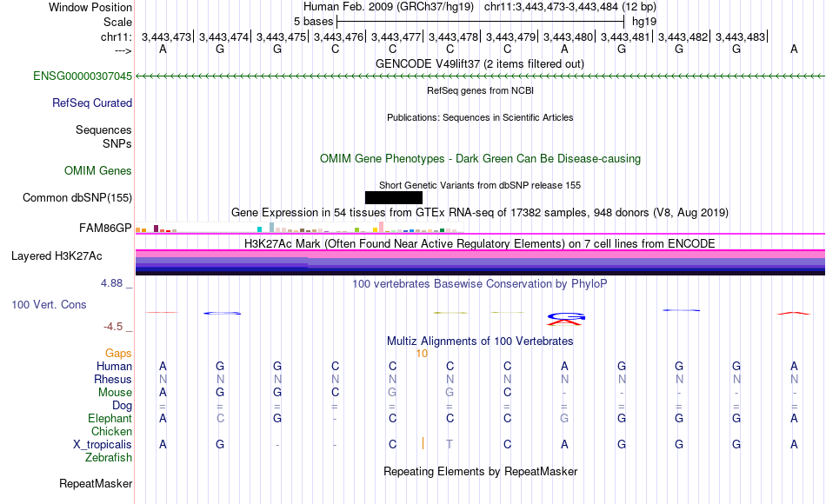The image size is (826, 504).
Task: Click "Repeating Elements by RepeatMasker" title
Action: (x=481, y=471)
